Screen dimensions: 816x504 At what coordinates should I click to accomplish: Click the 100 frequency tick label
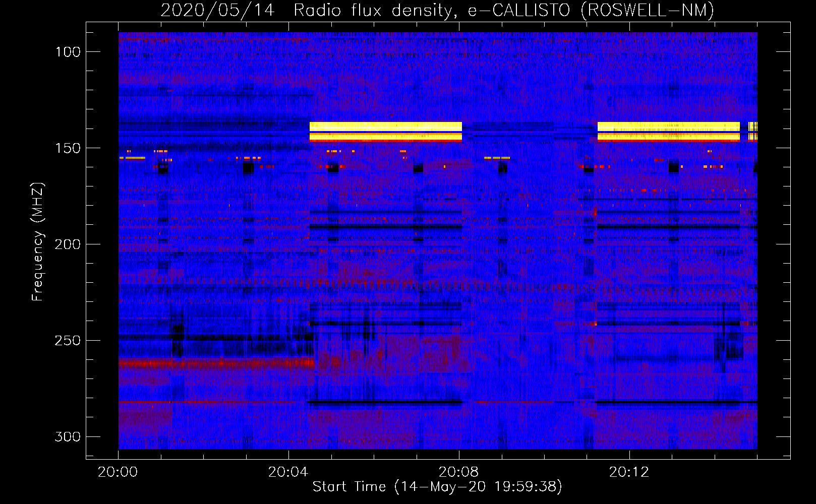[68, 52]
